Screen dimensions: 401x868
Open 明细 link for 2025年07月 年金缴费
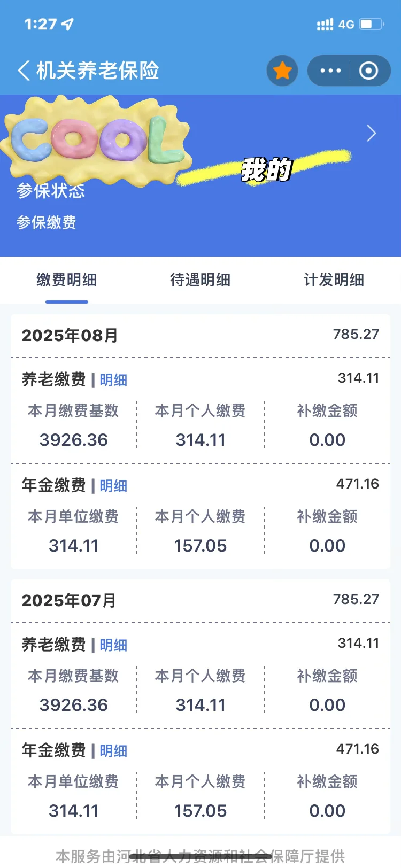(x=113, y=751)
